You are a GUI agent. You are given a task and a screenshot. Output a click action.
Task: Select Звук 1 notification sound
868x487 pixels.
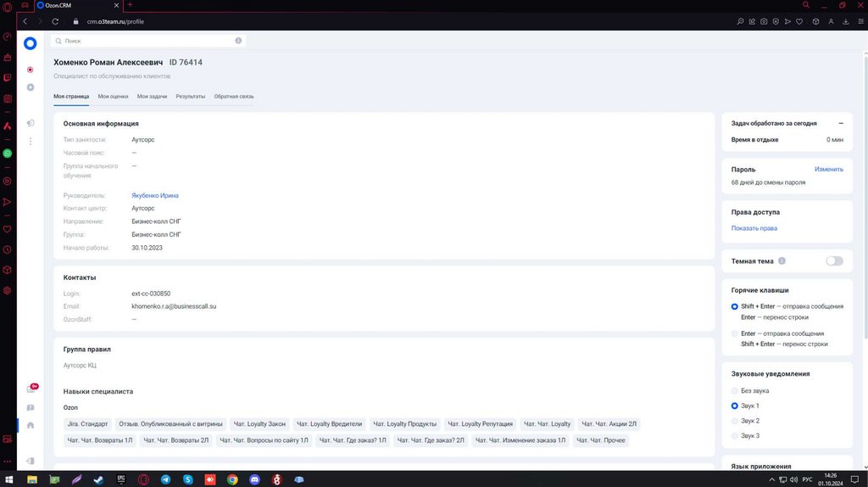click(x=735, y=406)
